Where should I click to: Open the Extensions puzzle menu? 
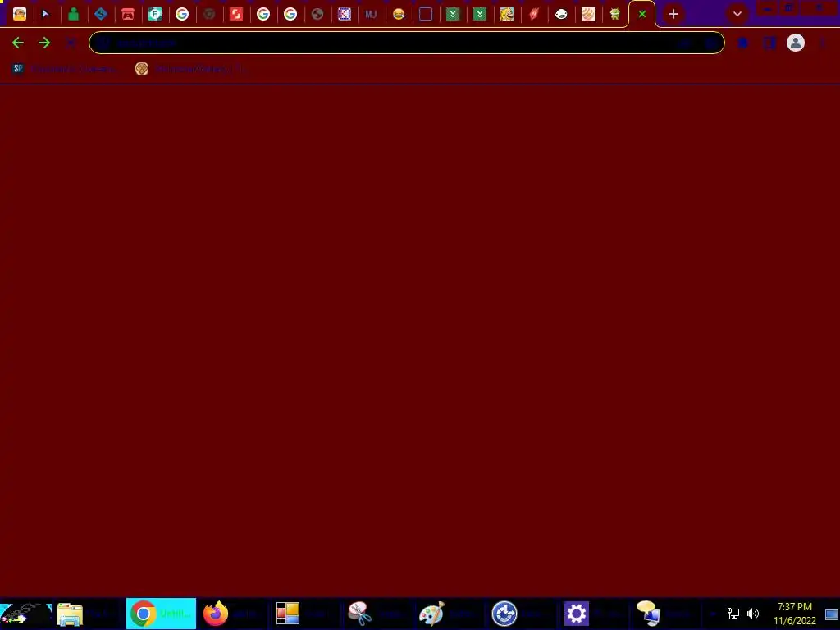coord(743,43)
